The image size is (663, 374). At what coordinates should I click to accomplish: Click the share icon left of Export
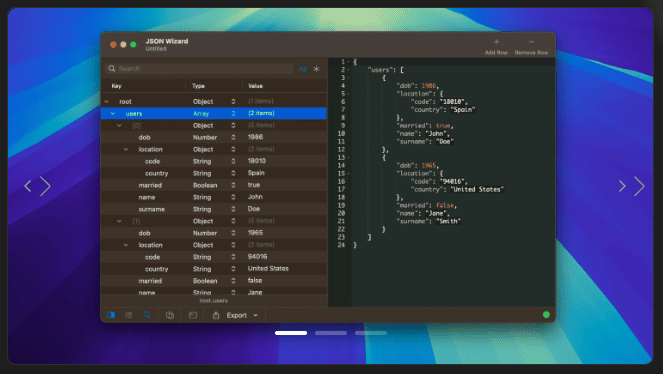(216, 315)
